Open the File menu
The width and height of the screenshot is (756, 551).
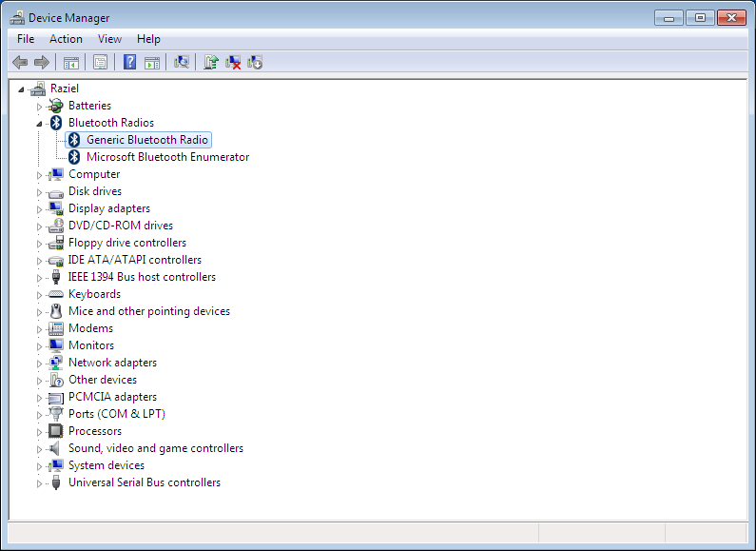pos(26,39)
